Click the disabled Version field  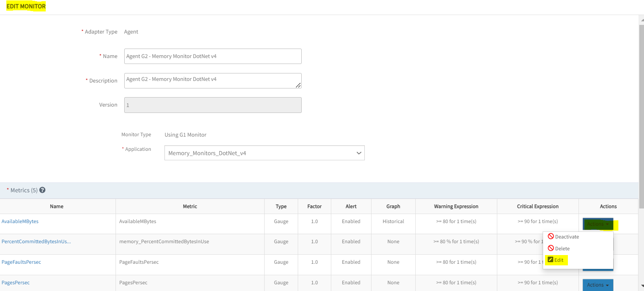point(213,105)
